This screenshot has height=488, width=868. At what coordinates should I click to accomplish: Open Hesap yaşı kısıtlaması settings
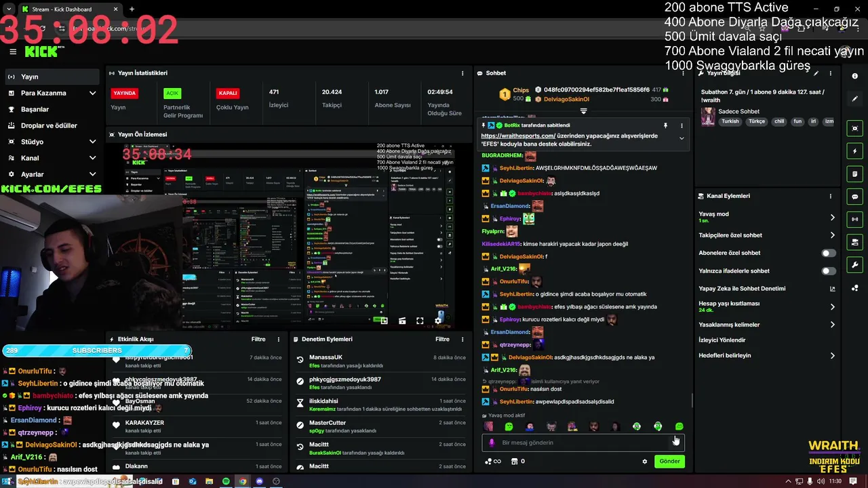(x=767, y=306)
